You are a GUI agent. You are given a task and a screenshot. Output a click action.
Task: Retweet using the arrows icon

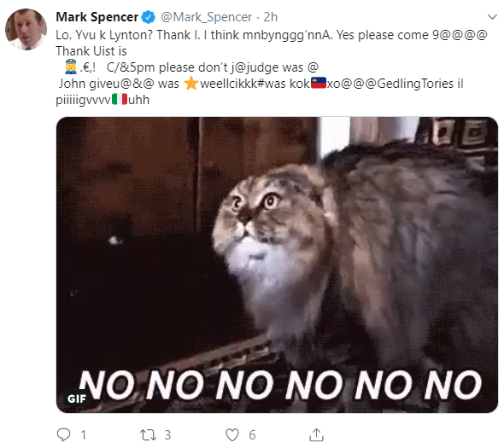tap(148, 435)
